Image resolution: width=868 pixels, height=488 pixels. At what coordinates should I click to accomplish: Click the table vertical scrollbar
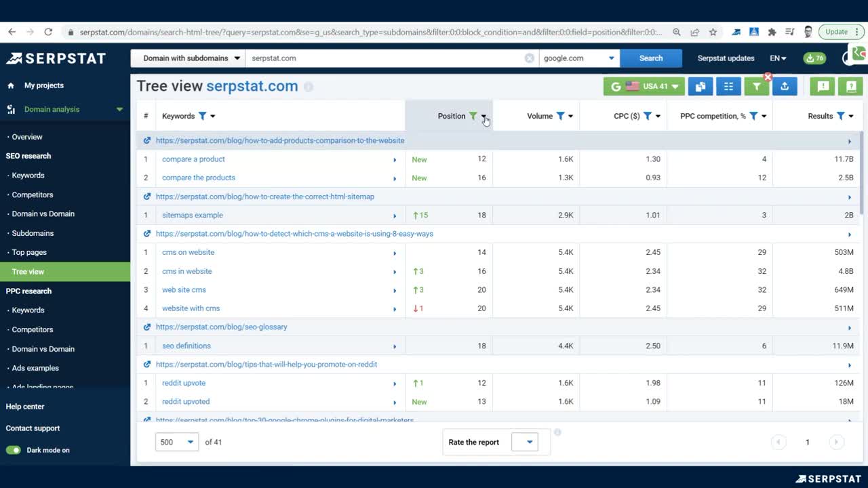[863, 174]
